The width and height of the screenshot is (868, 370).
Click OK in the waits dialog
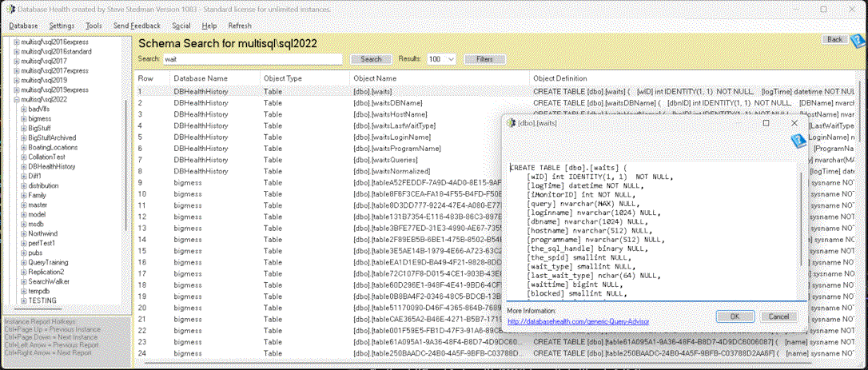(735, 316)
